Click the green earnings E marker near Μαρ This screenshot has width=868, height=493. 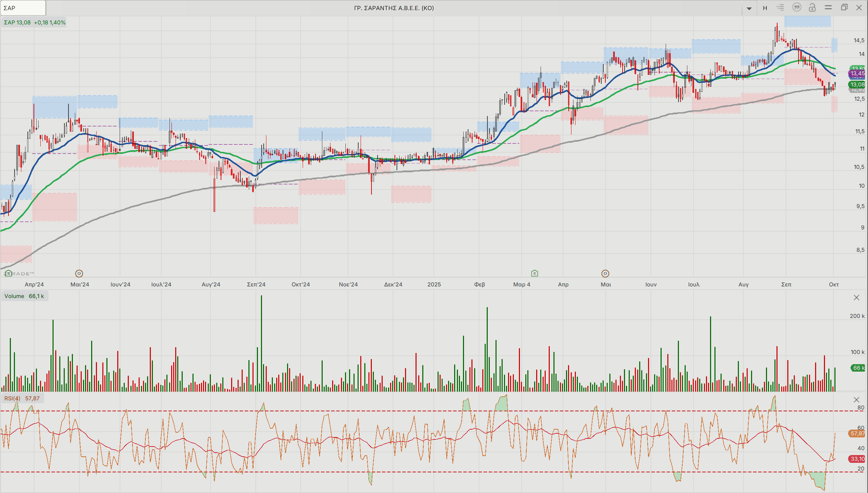coord(534,273)
